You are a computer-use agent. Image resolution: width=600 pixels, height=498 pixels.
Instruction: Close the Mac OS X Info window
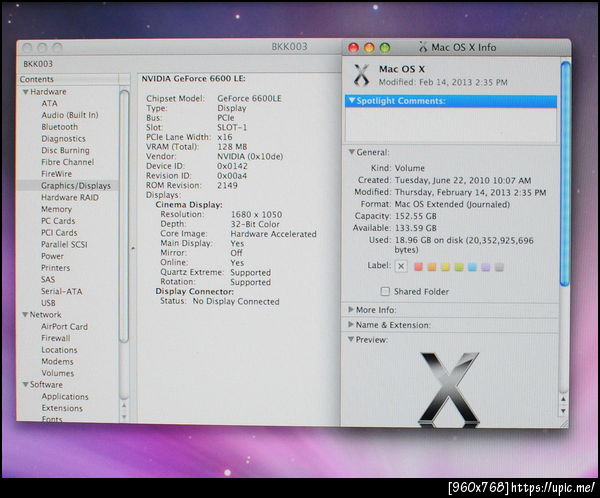pyautogui.click(x=353, y=47)
